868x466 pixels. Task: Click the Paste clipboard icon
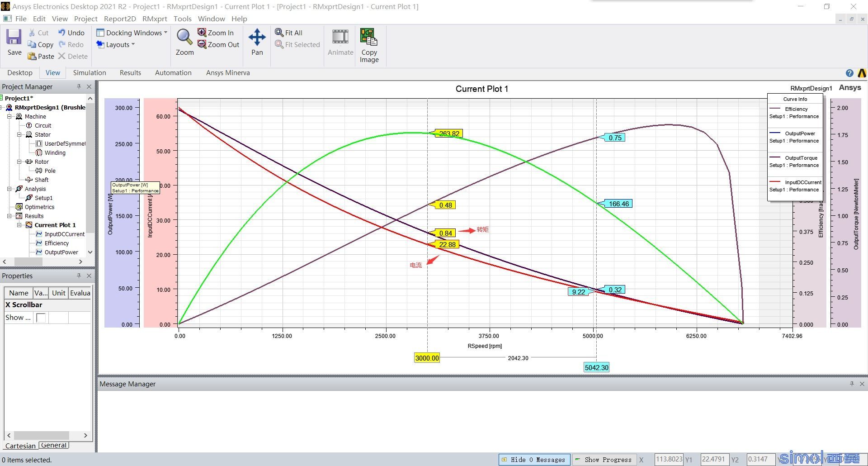click(32, 56)
